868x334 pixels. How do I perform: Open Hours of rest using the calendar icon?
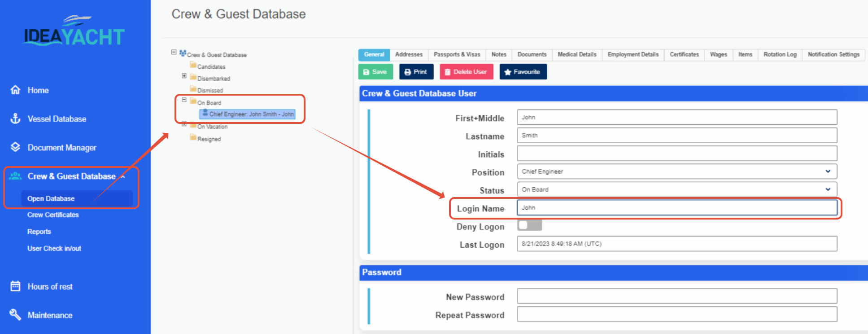pos(16,286)
